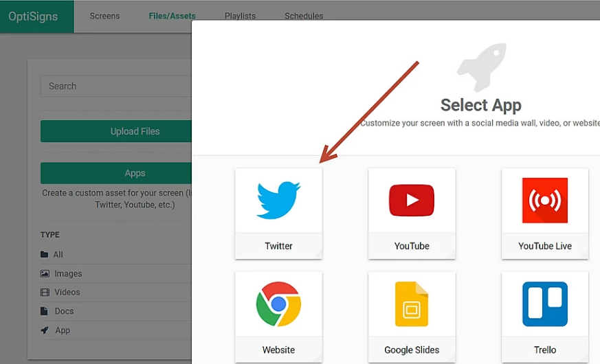Click the Twitter label under the bird
The height and width of the screenshot is (364, 600).
tap(278, 246)
